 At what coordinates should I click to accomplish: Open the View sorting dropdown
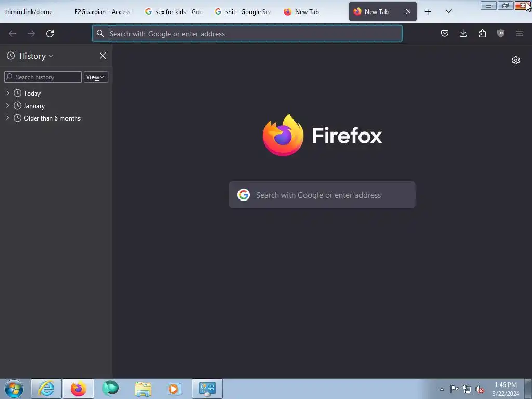[96, 77]
